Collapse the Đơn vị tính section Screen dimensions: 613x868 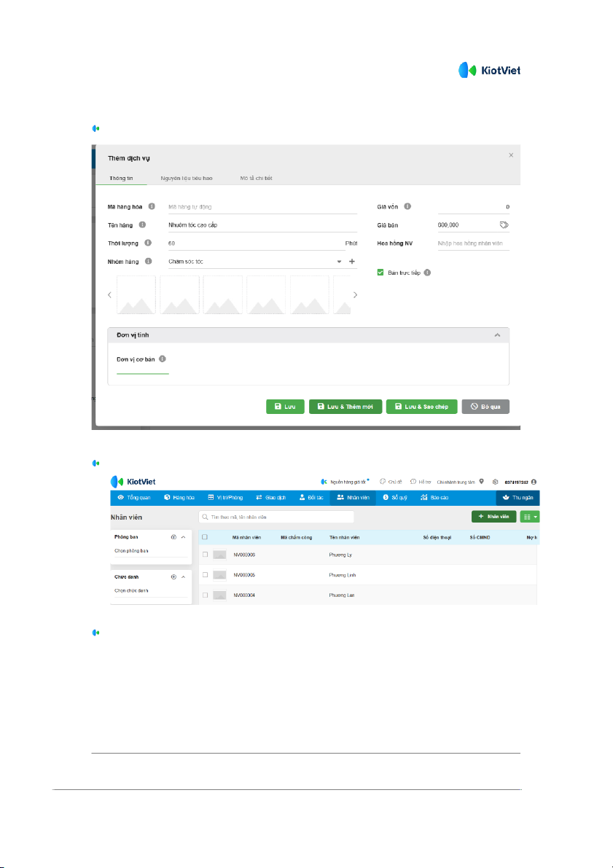pyautogui.click(x=497, y=335)
